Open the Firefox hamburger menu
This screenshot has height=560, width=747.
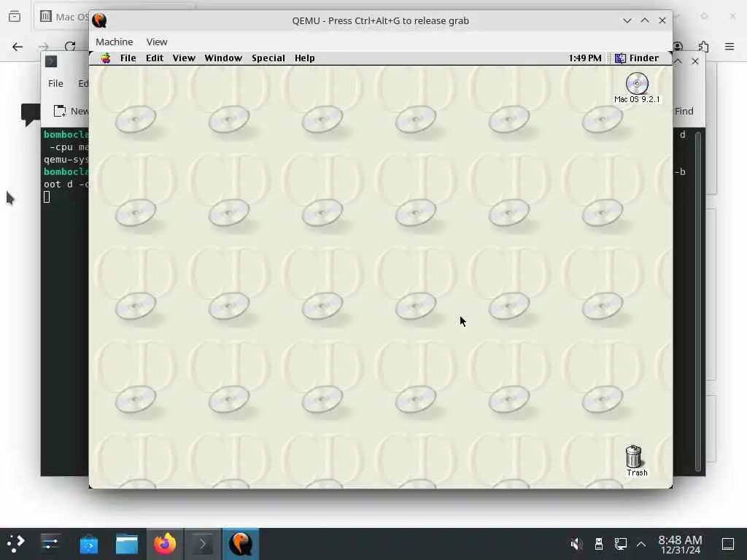(x=729, y=47)
